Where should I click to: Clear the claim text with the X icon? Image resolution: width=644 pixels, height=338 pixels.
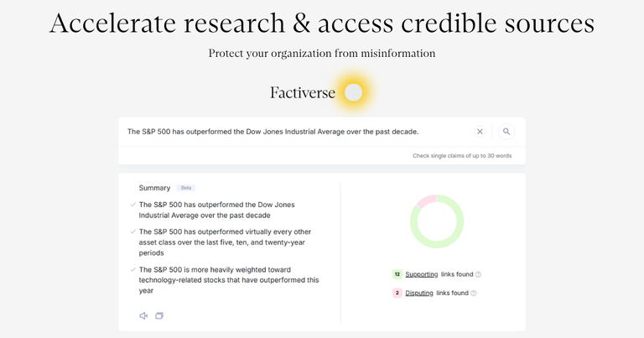480,132
